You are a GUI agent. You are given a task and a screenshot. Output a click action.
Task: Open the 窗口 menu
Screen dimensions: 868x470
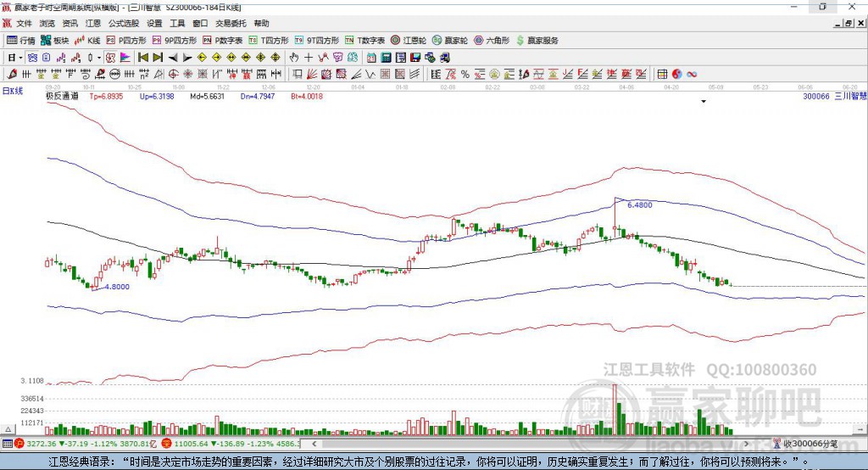200,23
